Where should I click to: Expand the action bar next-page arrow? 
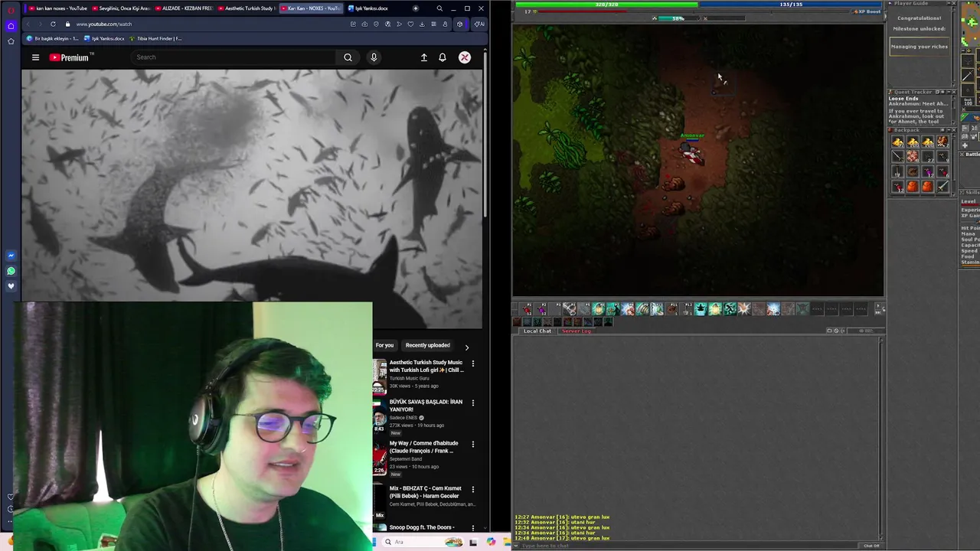[878, 305]
